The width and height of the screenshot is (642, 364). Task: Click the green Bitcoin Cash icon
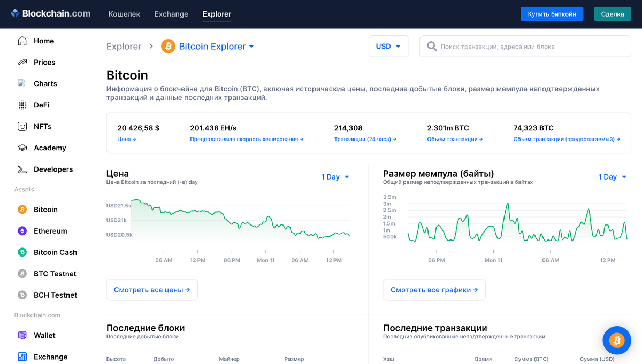22,252
